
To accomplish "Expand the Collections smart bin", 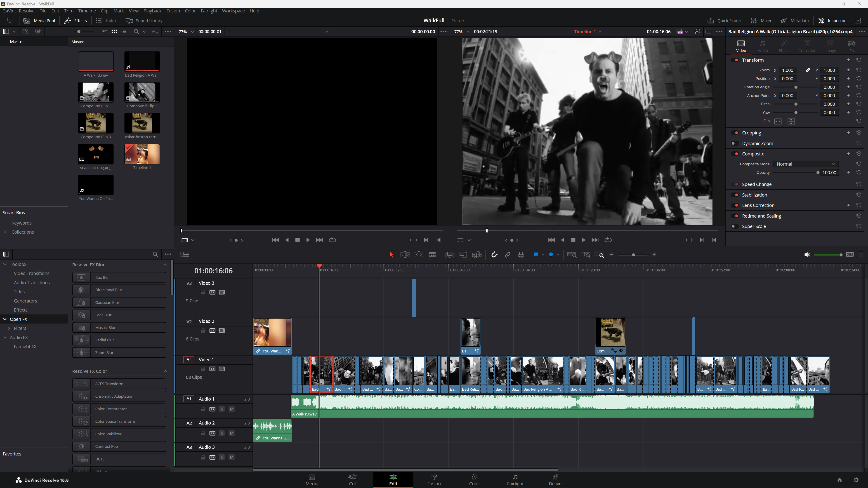I will 5,232.
